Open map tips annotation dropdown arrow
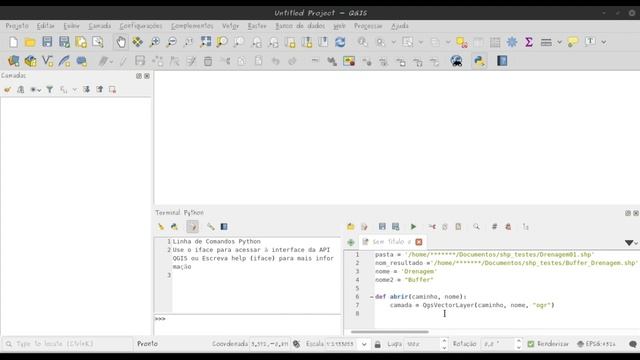 pyautogui.click(x=559, y=42)
